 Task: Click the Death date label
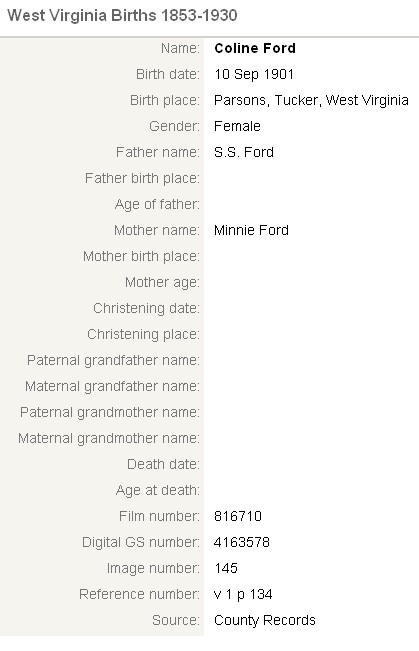(163, 465)
